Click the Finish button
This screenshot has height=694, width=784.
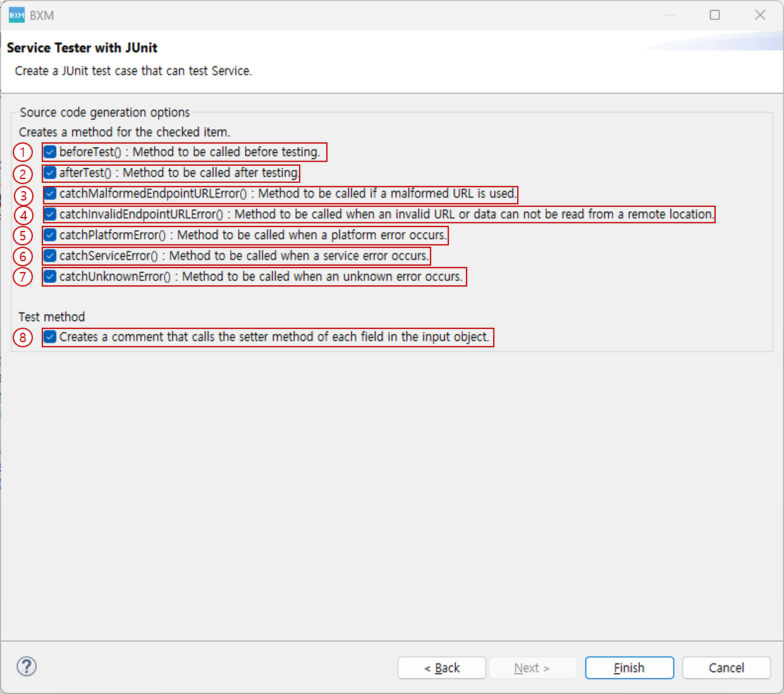[629, 667]
